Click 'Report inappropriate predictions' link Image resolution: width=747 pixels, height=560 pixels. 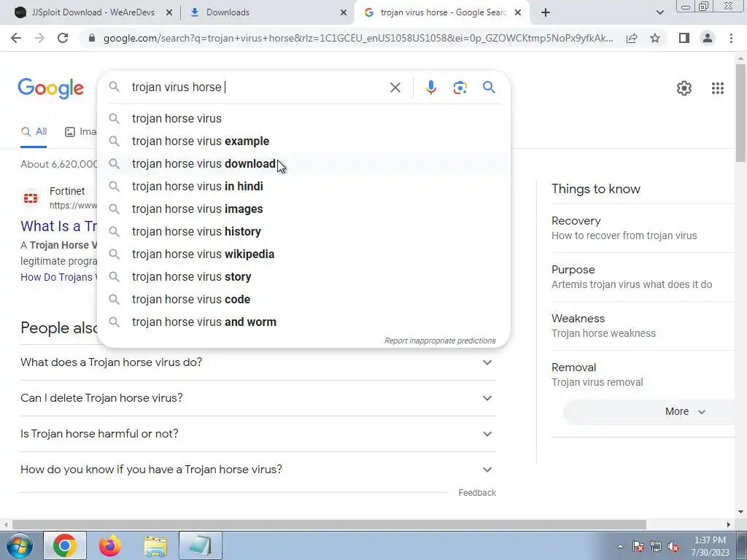tap(440, 341)
